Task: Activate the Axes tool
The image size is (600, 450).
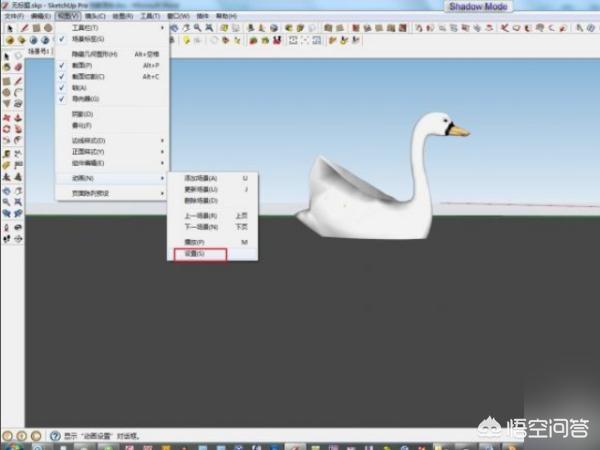Action: tap(7, 177)
